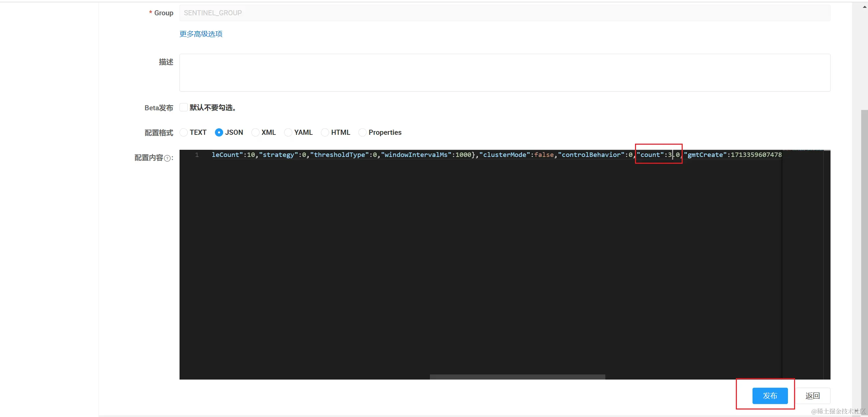Place cursor on "count" key in editor

point(650,155)
